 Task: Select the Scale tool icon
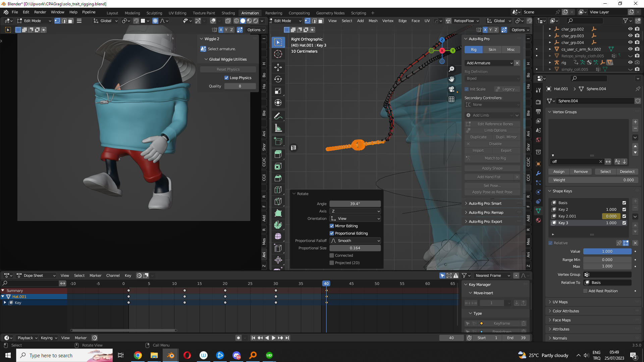click(278, 91)
